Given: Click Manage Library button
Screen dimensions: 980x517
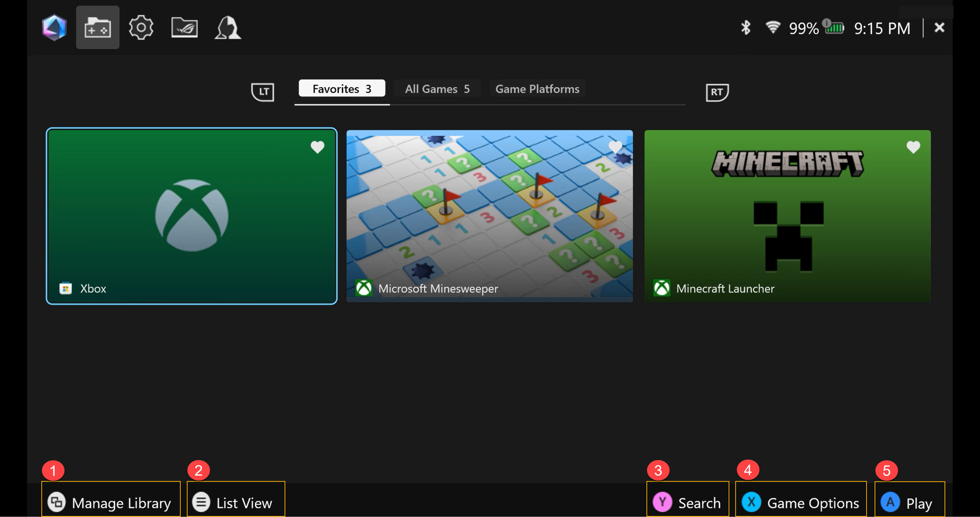Looking at the screenshot, I should [110, 502].
